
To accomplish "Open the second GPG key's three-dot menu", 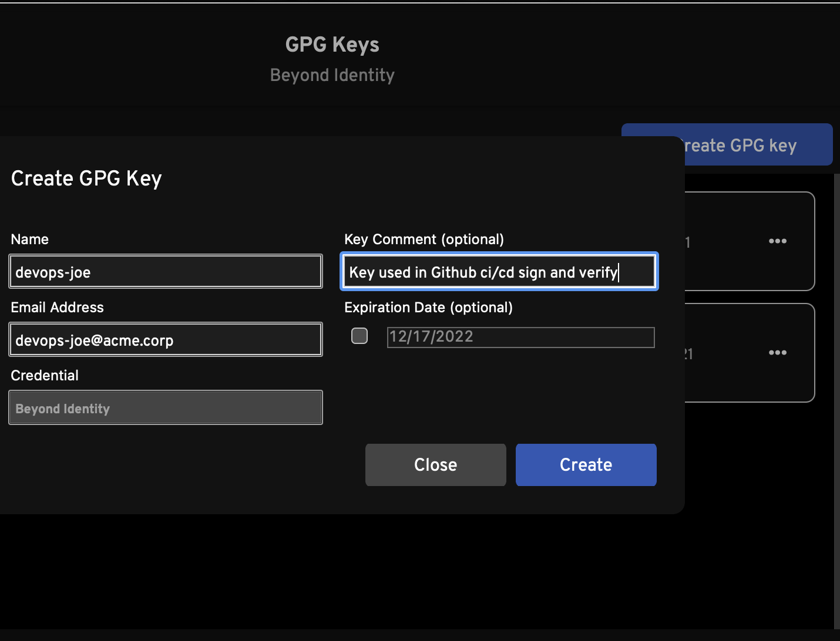I will (777, 353).
